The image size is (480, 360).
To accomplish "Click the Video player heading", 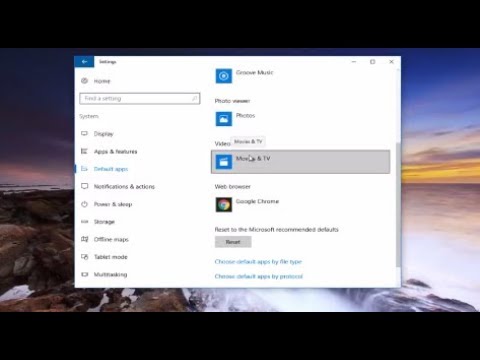I will pyautogui.click(x=223, y=144).
